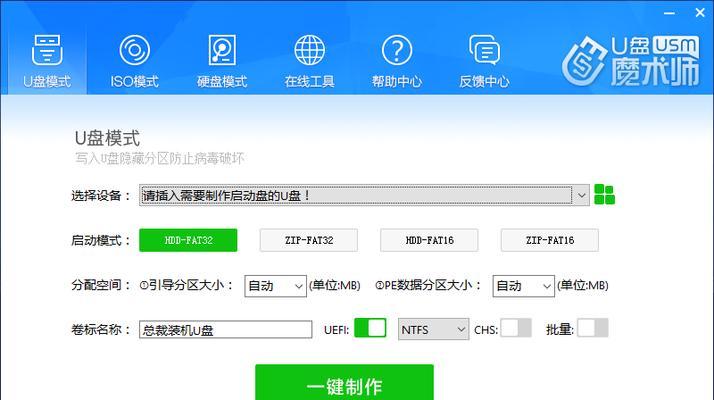
Task: Open 在线工具 globe icon
Action: 309,50
